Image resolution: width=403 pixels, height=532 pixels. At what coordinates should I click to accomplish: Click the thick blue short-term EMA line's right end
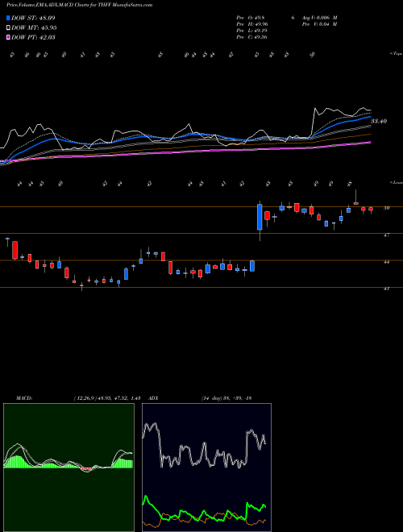pyautogui.click(x=369, y=116)
